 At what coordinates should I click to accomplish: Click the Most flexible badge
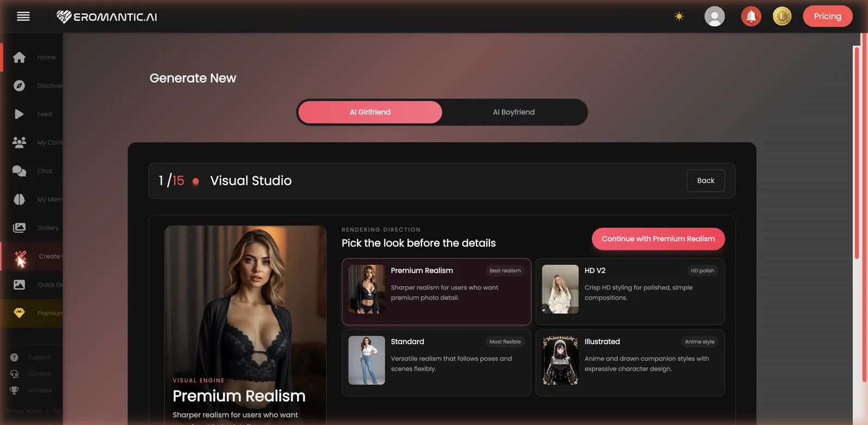pos(505,342)
